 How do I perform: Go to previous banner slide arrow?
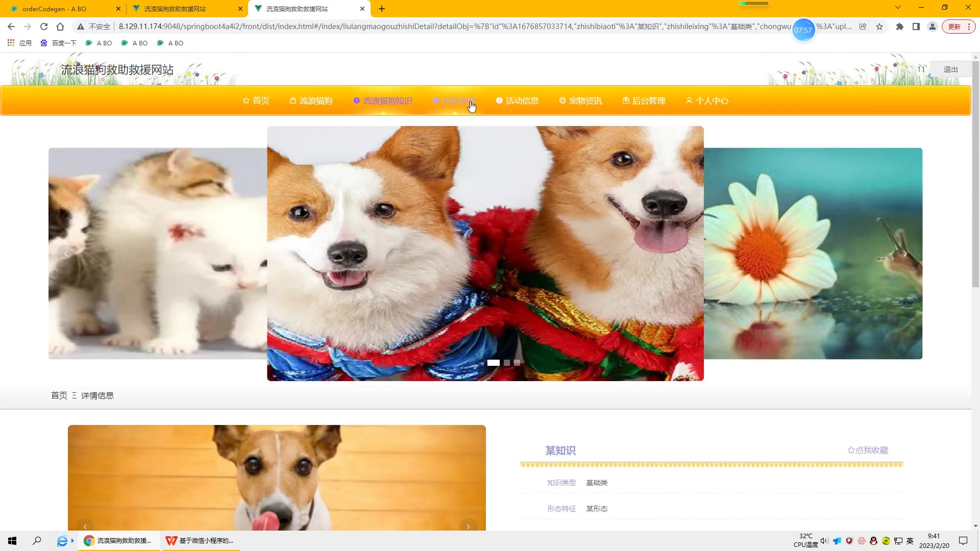click(x=66, y=254)
